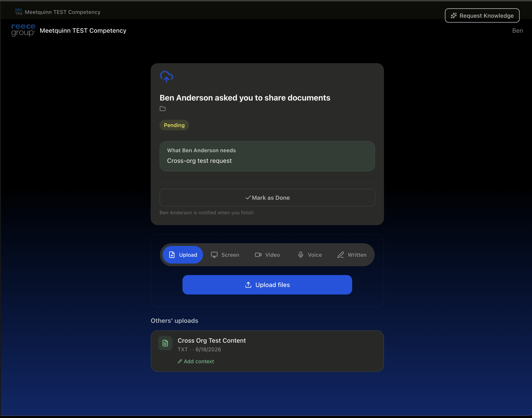The image size is (532, 418).
Task: Click the Others' uploads heading
Action: click(x=174, y=321)
